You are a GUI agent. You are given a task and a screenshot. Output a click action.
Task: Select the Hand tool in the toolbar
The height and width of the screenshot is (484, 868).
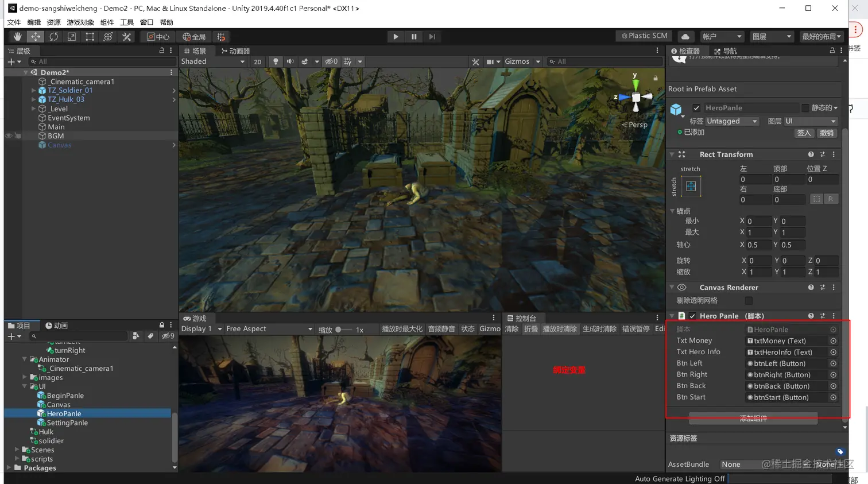point(17,37)
